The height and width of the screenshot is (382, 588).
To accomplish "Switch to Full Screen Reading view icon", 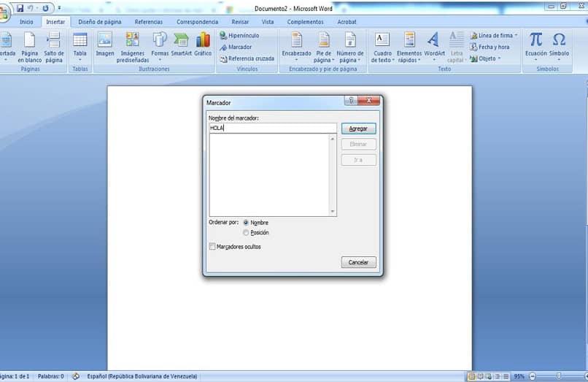I will tap(480, 376).
